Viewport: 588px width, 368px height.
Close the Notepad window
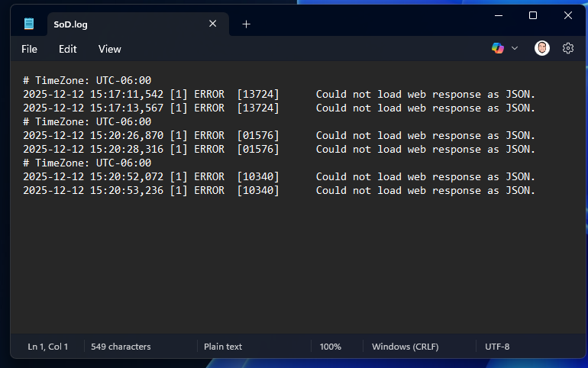click(567, 15)
